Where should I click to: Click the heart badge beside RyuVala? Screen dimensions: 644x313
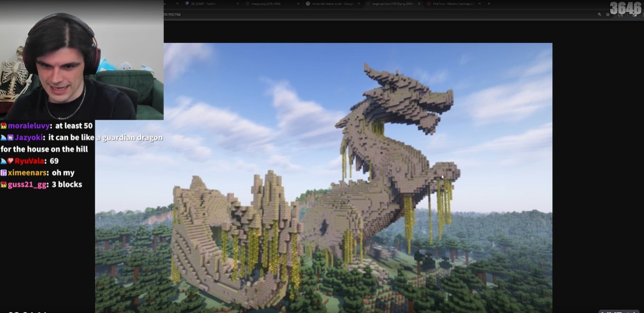coord(10,161)
